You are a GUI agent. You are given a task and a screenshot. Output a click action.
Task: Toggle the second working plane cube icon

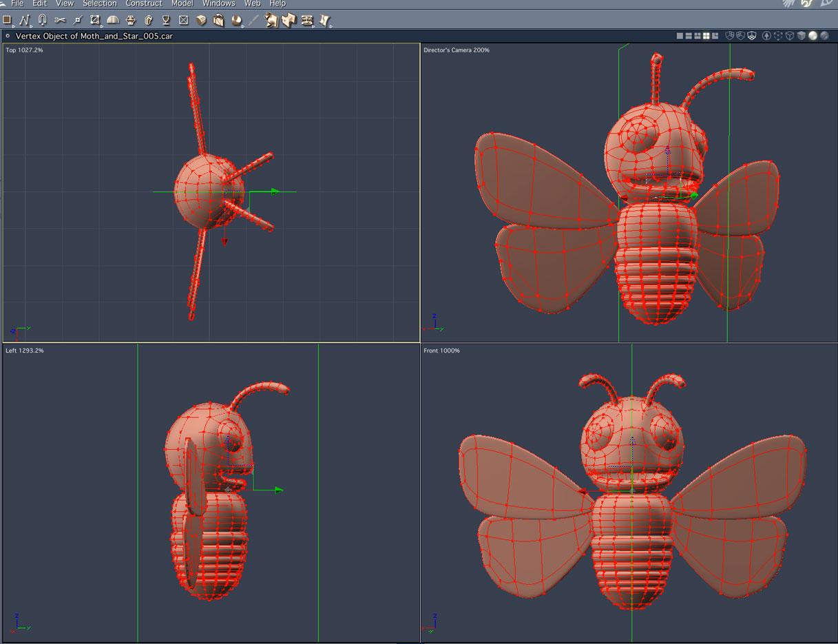741,36
